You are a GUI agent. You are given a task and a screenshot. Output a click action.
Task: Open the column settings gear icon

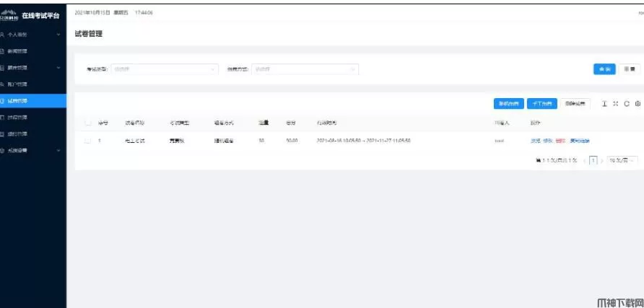point(638,104)
